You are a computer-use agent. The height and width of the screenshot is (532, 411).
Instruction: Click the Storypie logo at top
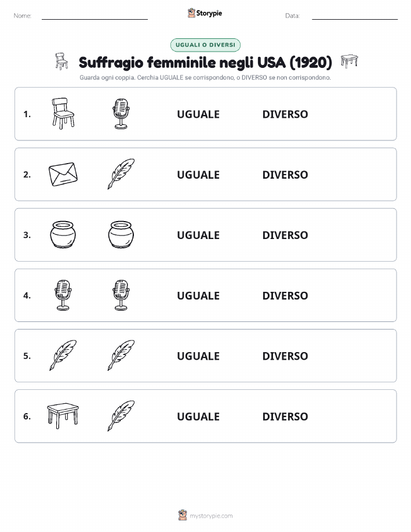pyautogui.click(x=205, y=13)
